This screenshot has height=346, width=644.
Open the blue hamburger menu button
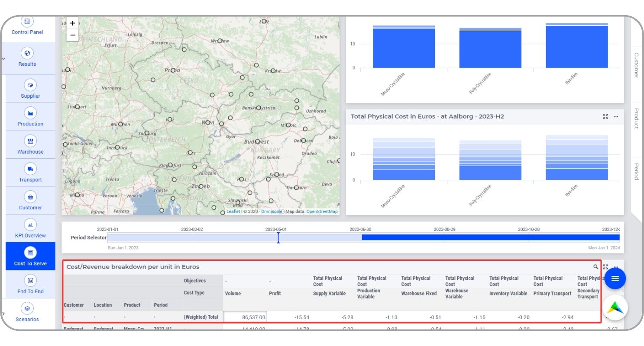coord(615,279)
